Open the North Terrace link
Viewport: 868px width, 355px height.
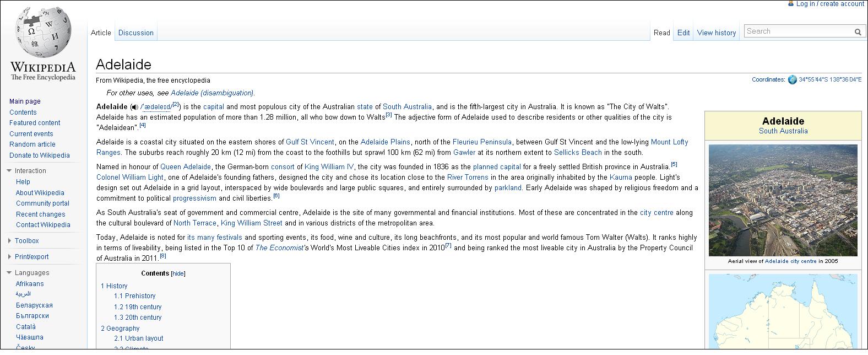click(x=195, y=223)
